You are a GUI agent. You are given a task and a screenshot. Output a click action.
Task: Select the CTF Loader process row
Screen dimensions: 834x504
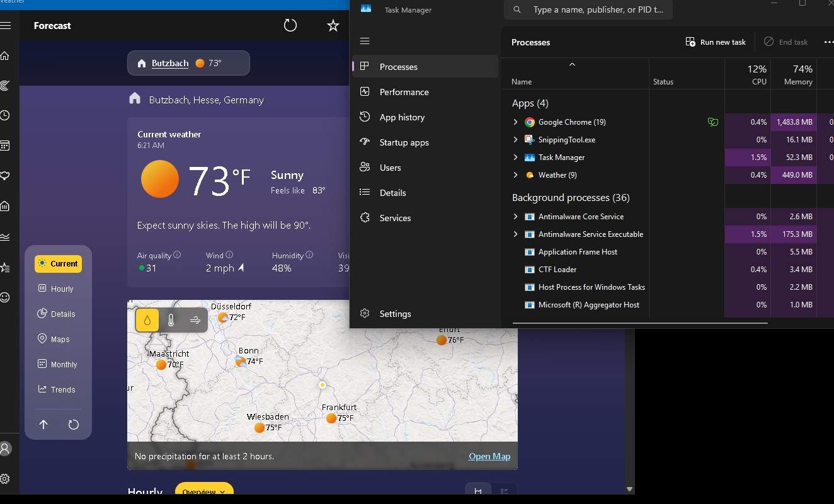pyautogui.click(x=668, y=270)
